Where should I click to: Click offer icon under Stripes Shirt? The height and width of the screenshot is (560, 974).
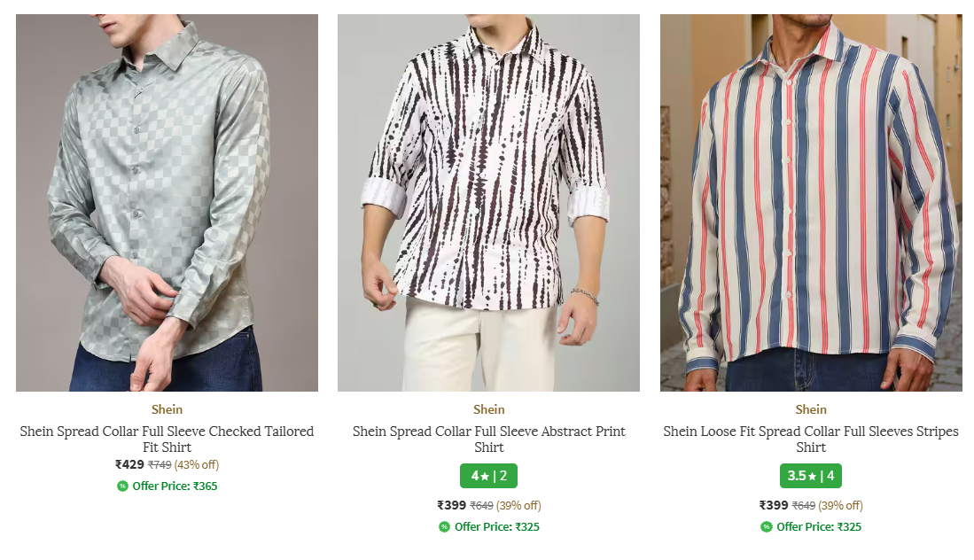coord(766,527)
